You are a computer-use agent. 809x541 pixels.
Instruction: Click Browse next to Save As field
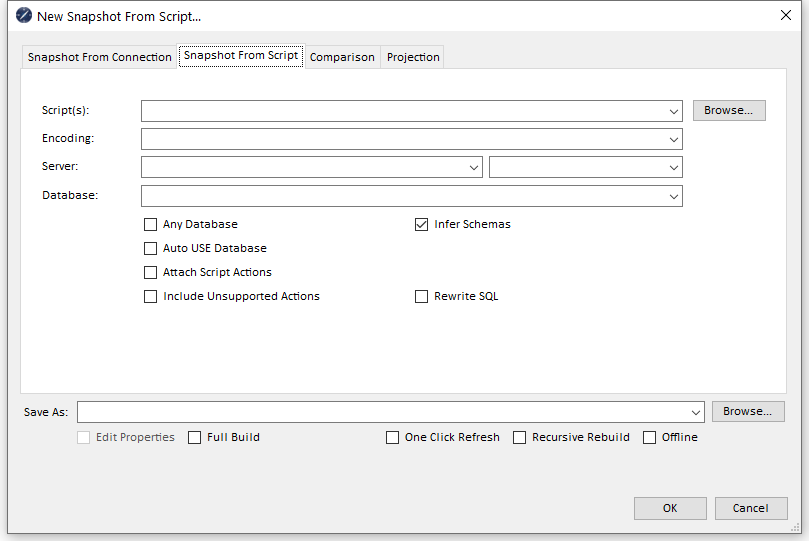tap(747, 412)
